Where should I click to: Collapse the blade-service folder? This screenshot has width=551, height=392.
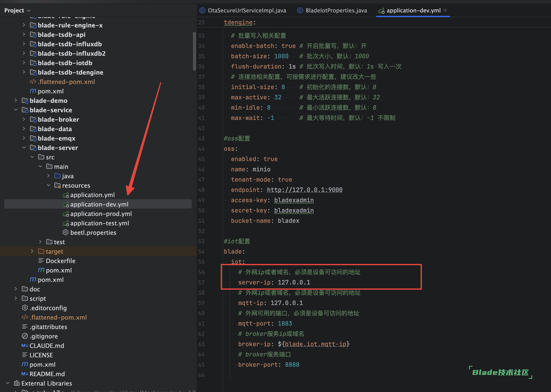pyautogui.click(x=16, y=110)
